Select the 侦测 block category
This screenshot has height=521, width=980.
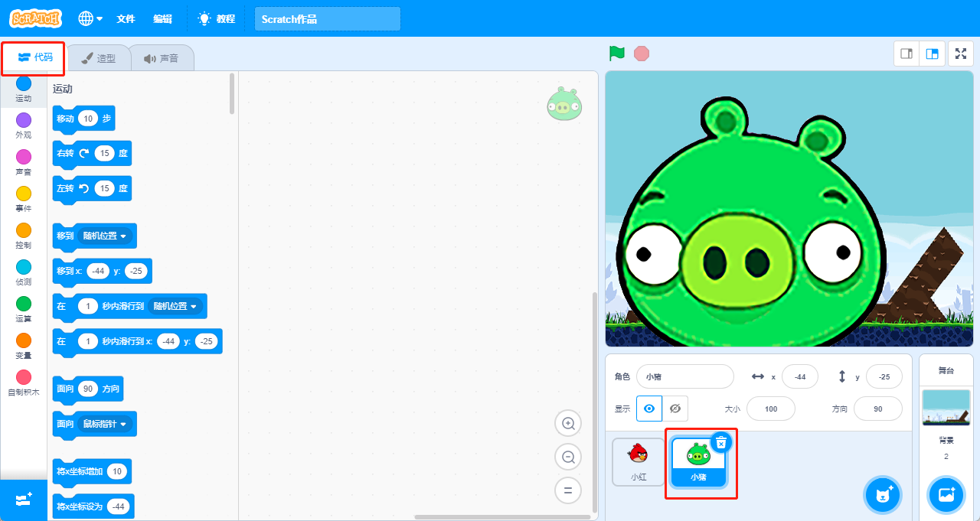[24, 273]
